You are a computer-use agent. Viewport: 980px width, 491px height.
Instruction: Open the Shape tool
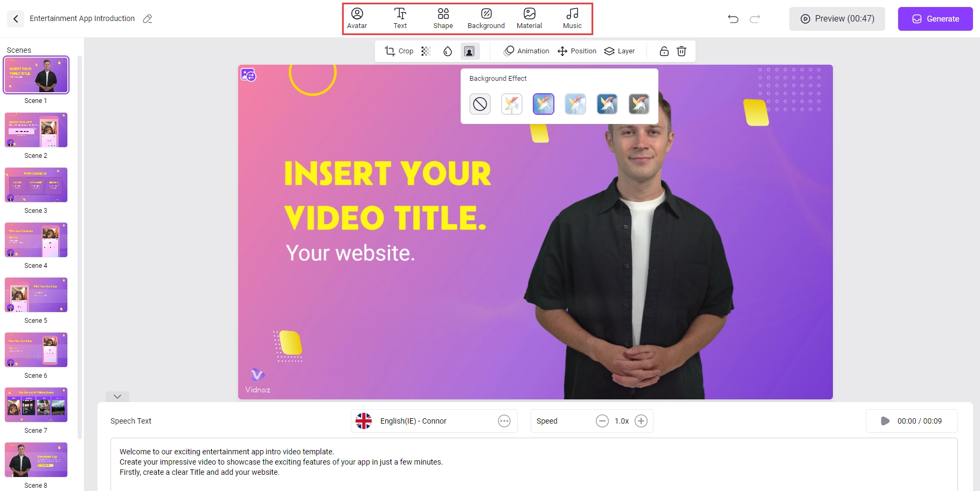point(443,18)
